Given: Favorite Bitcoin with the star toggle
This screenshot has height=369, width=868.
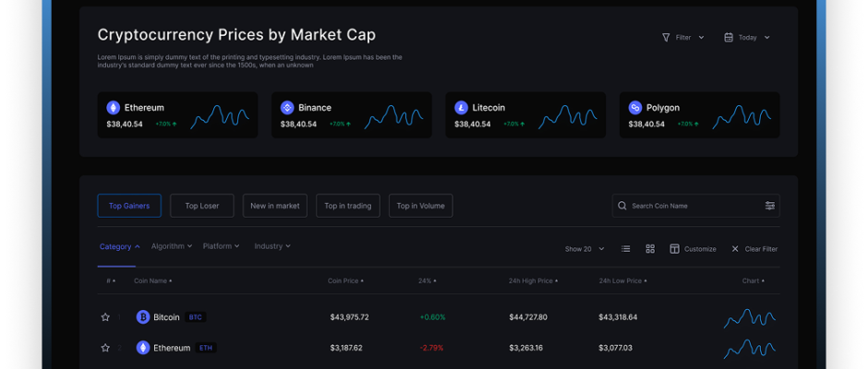Looking at the screenshot, I should coord(105,317).
